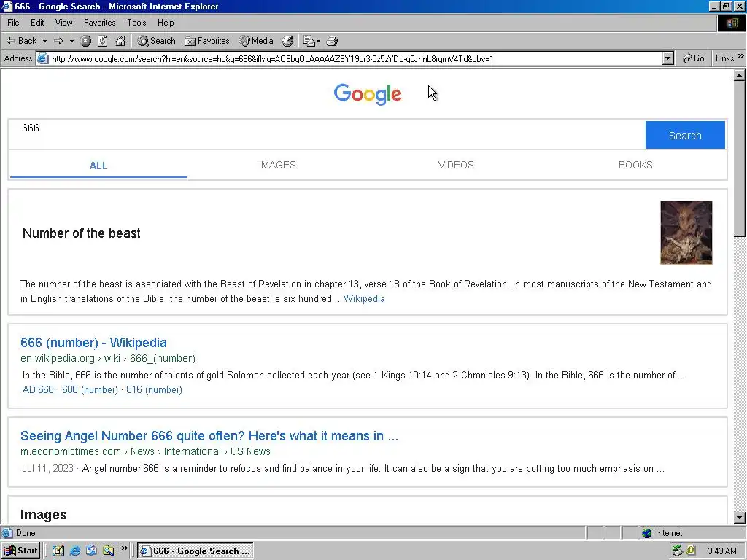747x560 pixels.
Task: Switch to the VIDEOS tab
Action: (456, 165)
